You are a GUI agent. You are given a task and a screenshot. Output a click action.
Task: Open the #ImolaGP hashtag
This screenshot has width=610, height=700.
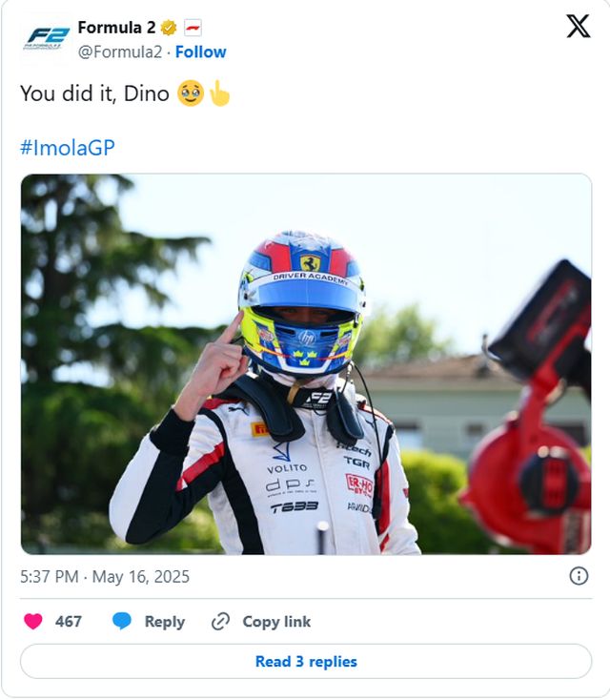point(67,148)
